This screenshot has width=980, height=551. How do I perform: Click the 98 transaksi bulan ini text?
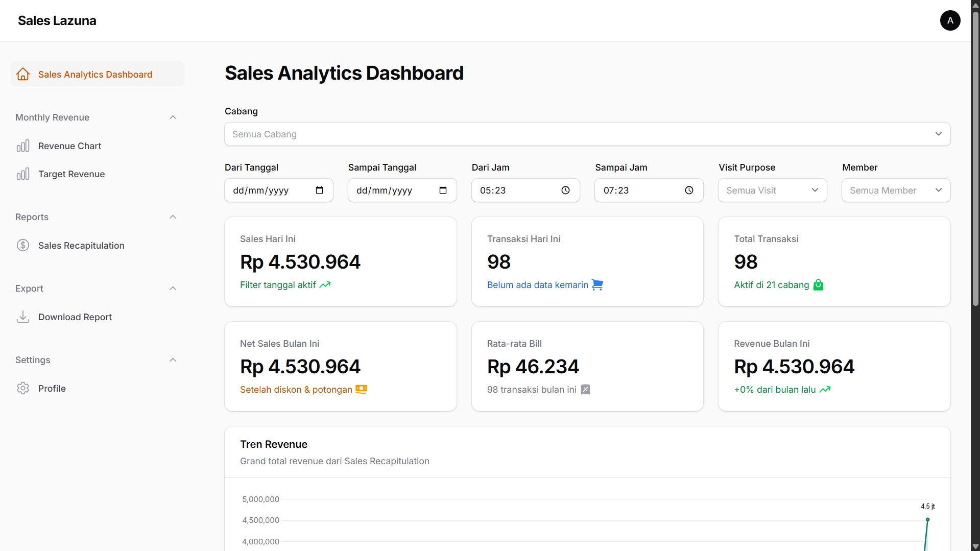532,390
